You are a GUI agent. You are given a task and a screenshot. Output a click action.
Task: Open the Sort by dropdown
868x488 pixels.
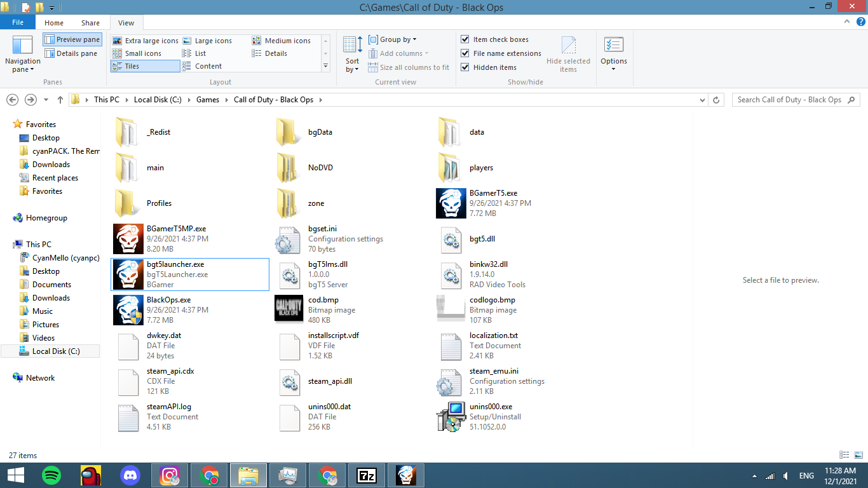353,53
